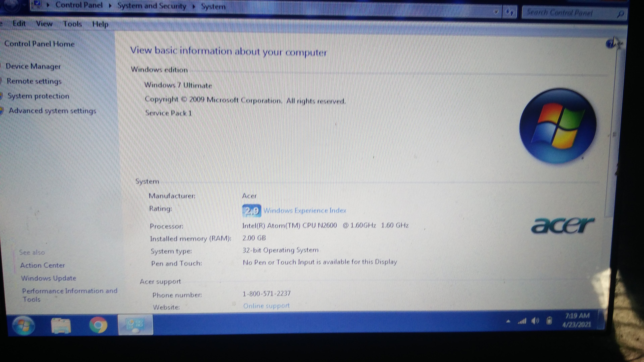The height and width of the screenshot is (362, 644).
Task: Open the volume speaker tray icon
Action: [x=535, y=321]
